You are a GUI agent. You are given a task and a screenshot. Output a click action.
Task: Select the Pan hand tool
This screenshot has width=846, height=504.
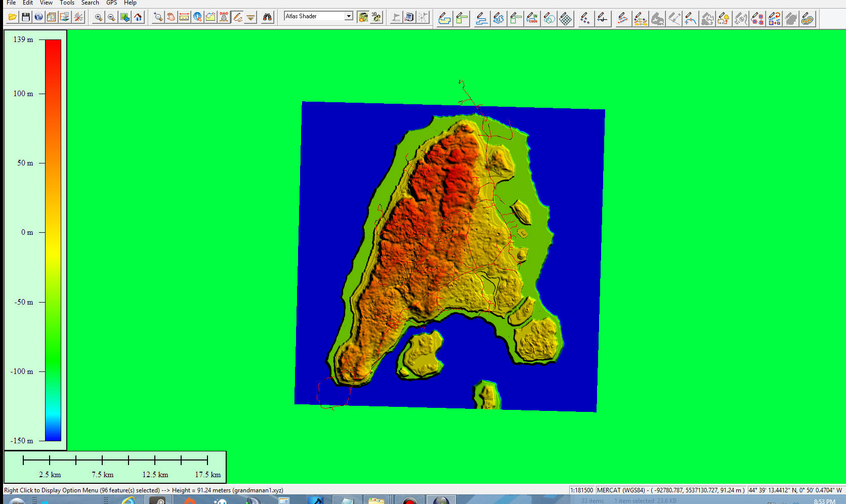coord(171,17)
